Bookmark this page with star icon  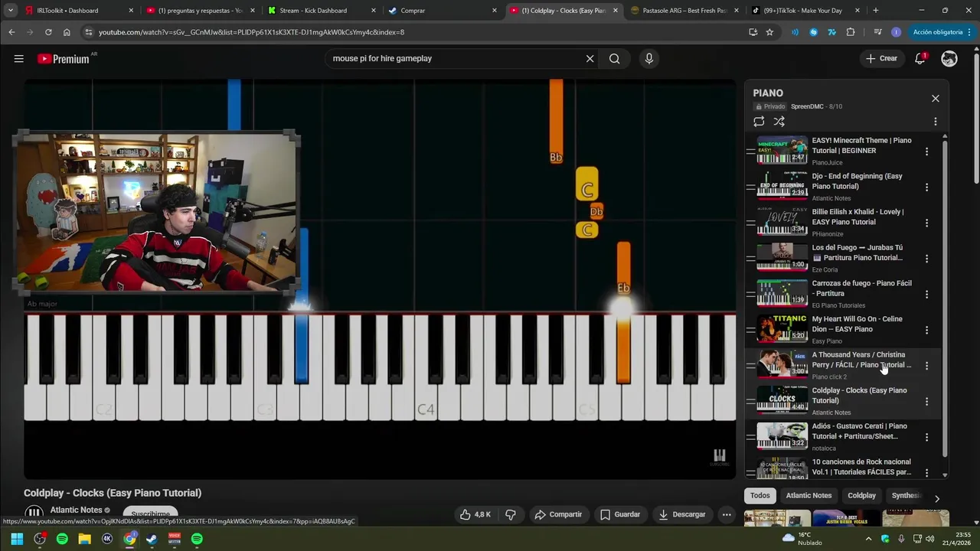click(x=769, y=32)
